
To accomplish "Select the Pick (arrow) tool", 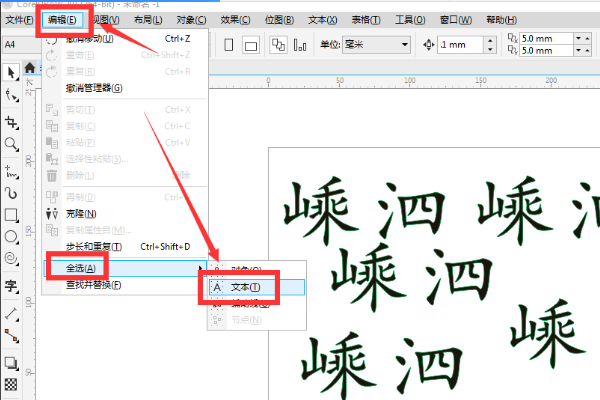I will point(11,72).
